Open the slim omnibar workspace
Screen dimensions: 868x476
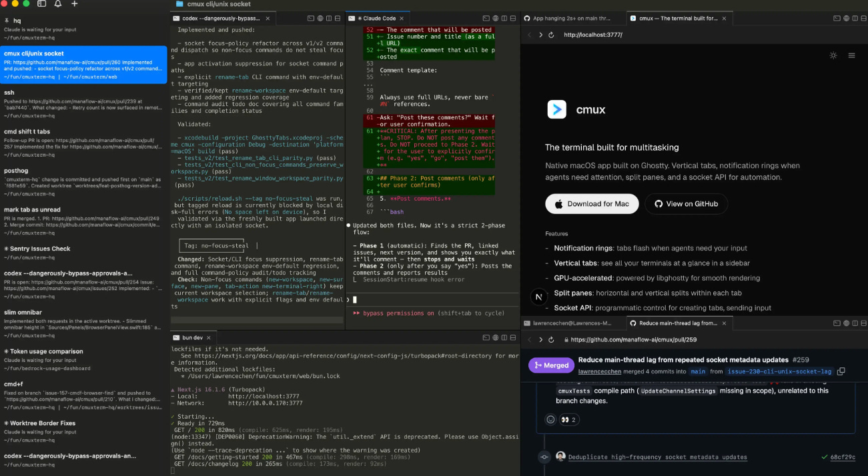pyautogui.click(x=83, y=325)
